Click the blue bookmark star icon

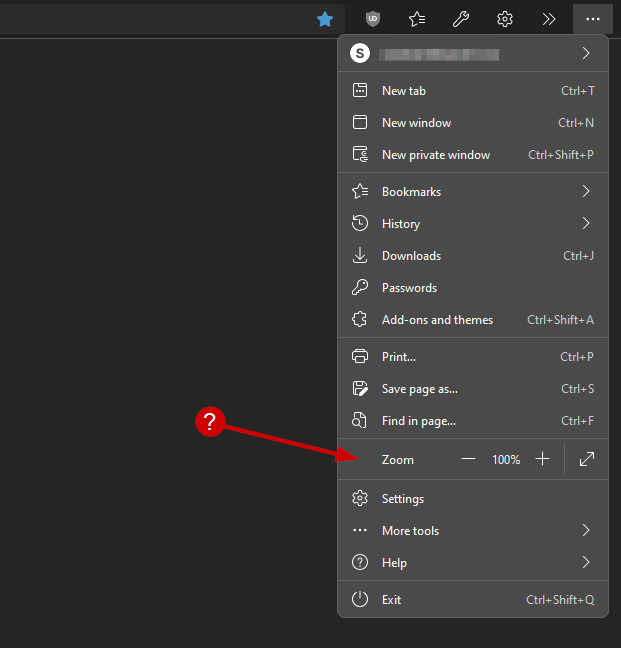pyautogui.click(x=325, y=19)
